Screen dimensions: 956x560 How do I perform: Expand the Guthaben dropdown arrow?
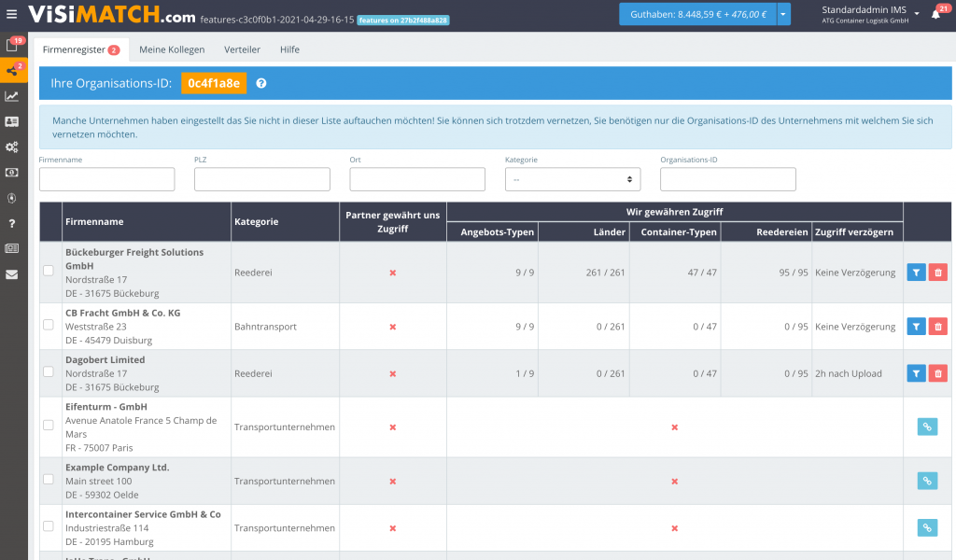click(783, 14)
